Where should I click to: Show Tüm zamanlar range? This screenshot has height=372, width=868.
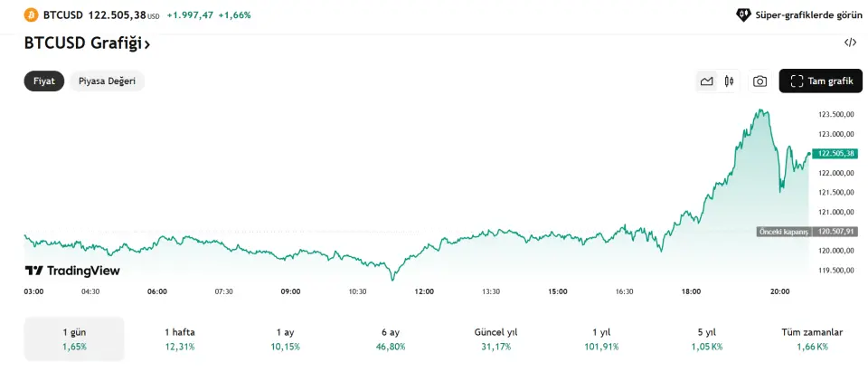pyautogui.click(x=812, y=339)
